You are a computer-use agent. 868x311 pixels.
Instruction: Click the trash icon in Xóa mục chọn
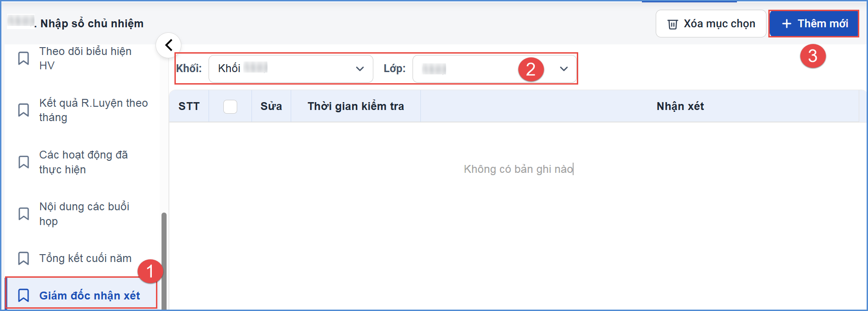pos(673,24)
